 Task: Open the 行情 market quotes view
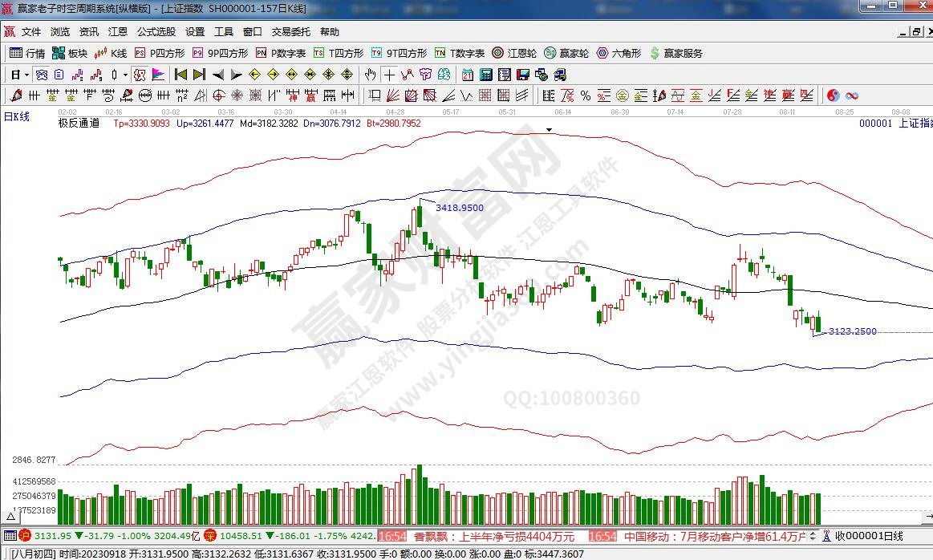27,54
